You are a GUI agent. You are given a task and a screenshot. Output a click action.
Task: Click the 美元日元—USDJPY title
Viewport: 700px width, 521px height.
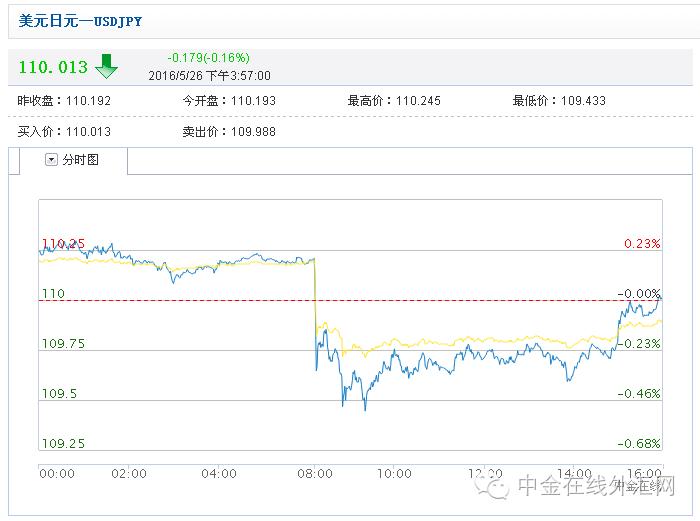[80, 21]
